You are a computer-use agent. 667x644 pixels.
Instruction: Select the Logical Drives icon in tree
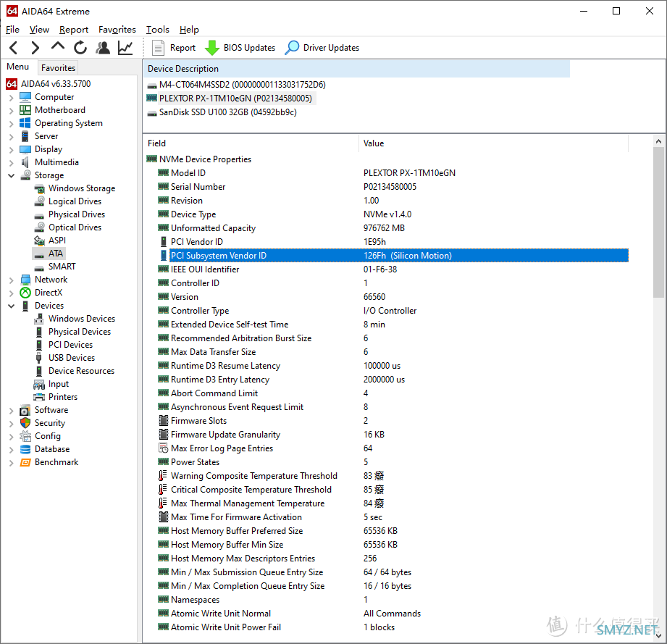[39, 201]
